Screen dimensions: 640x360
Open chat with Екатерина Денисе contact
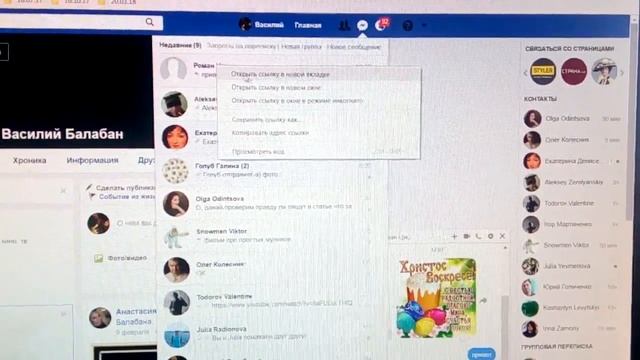point(572,161)
